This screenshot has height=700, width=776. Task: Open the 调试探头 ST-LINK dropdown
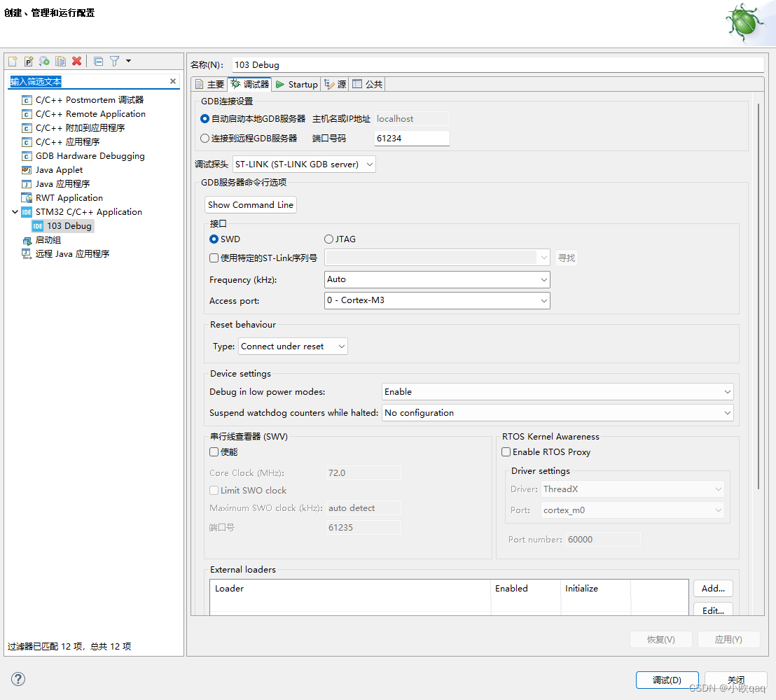(x=304, y=164)
